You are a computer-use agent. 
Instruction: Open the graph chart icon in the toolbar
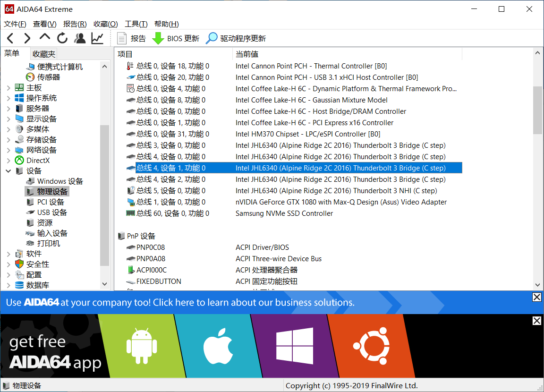(x=97, y=38)
